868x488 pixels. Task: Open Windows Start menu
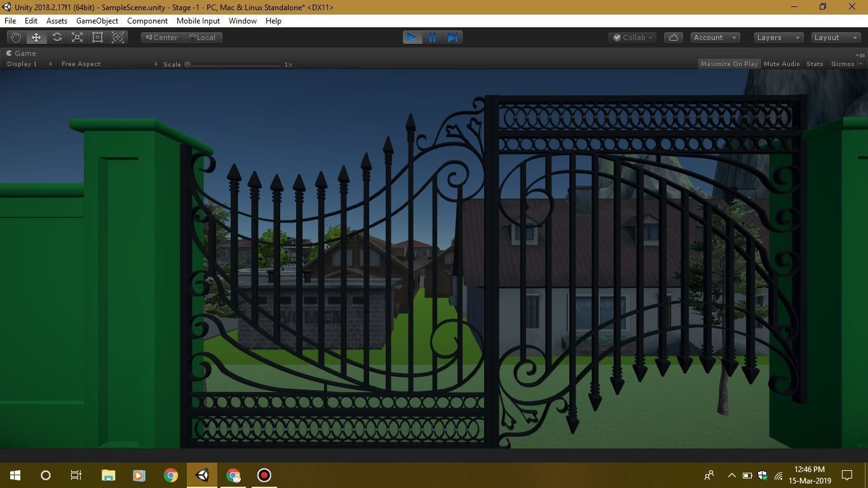pyautogui.click(x=15, y=475)
